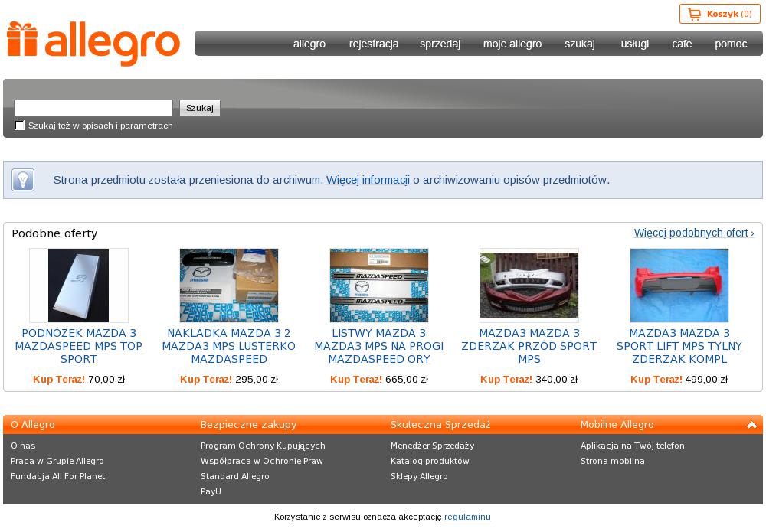View the Nakładka lusterko product thumbnail

(229, 286)
